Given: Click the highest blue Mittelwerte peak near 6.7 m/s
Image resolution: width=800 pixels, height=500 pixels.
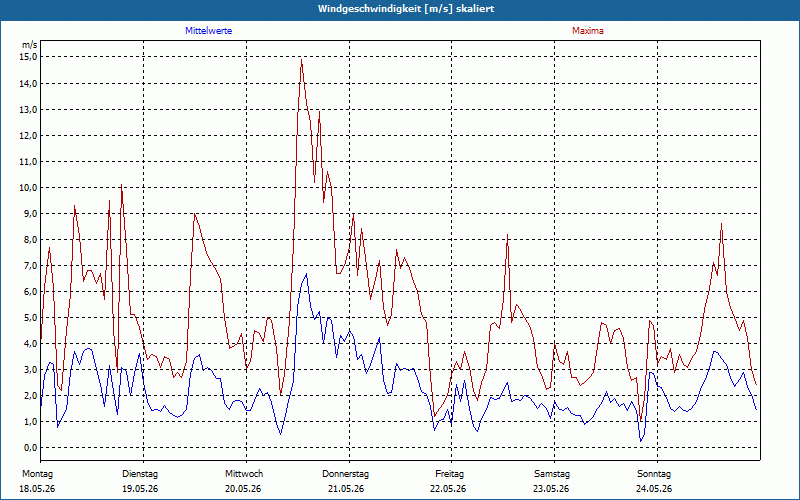Looking at the screenshot, I should (306, 274).
